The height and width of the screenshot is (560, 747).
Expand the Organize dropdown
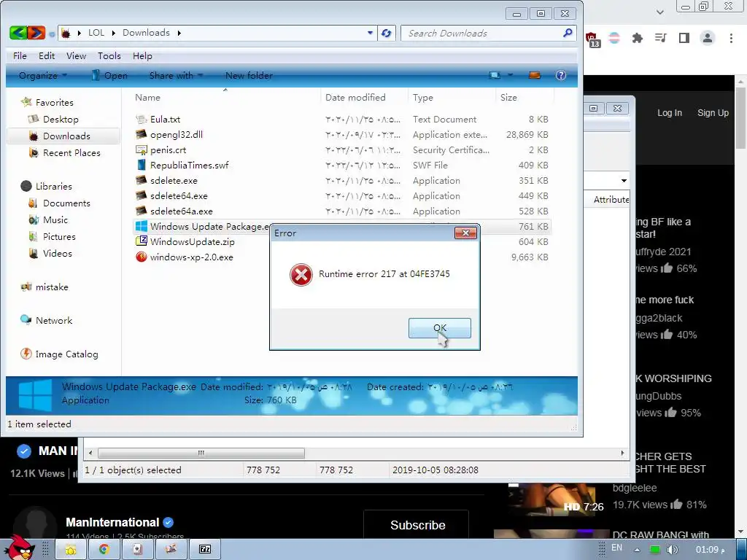(x=43, y=76)
